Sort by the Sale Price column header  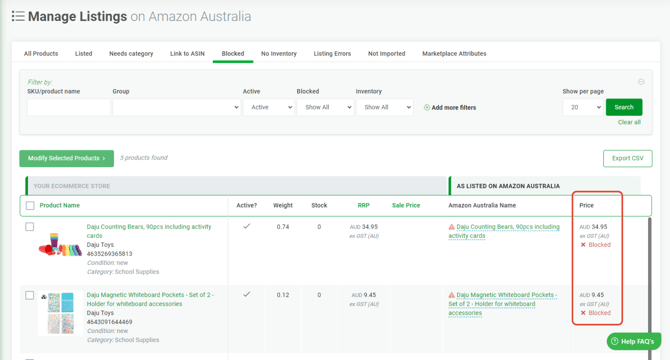[406, 205]
